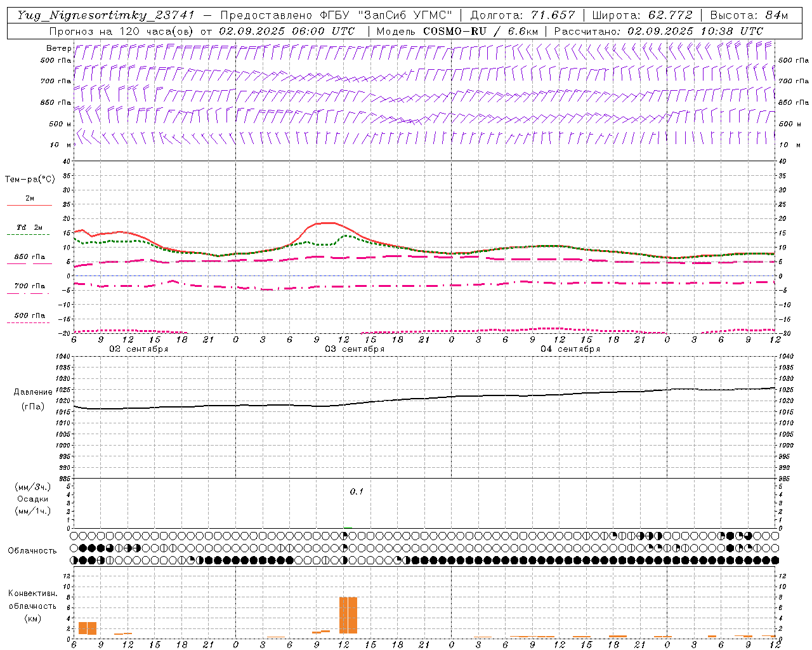Click the (гПа) pressure unit label

tap(32, 407)
